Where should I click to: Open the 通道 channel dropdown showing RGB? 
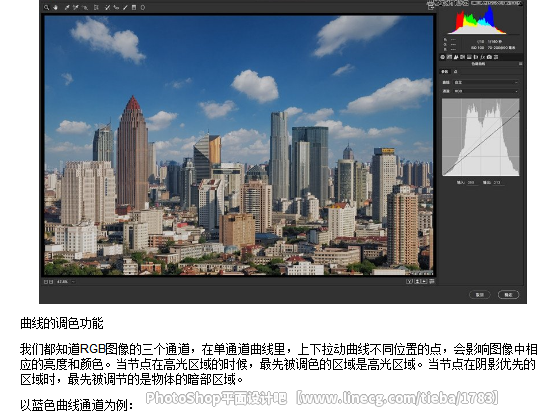click(x=486, y=91)
